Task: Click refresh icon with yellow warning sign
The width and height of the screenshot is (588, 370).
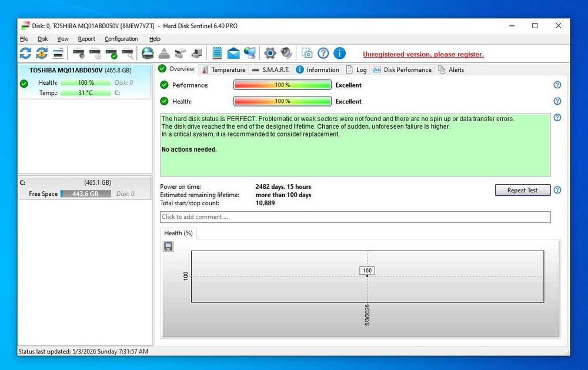Action: point(42,54)
